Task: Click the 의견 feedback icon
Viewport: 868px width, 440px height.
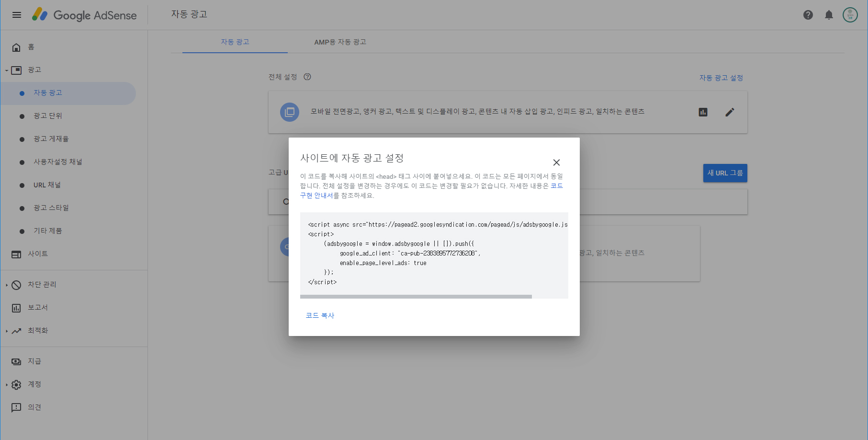Action: tap(16, 407)
